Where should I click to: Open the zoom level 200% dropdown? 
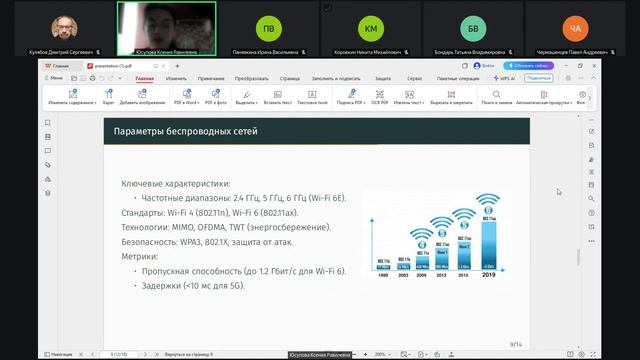pos(383,354)
